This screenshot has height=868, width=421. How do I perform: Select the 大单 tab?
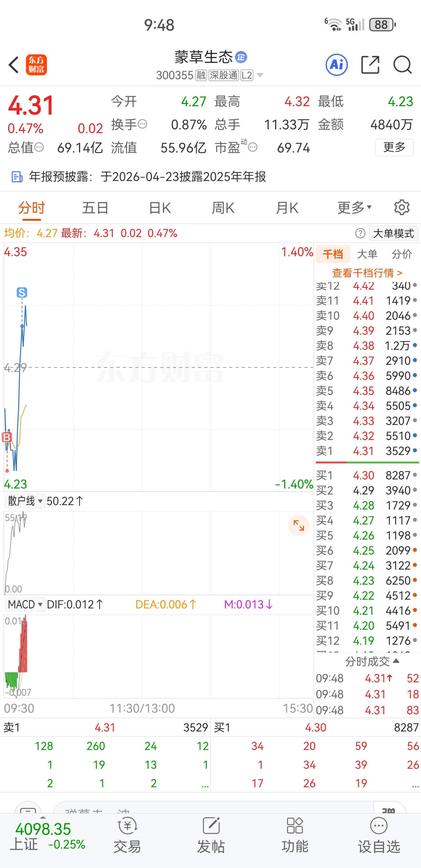point(367,254)
